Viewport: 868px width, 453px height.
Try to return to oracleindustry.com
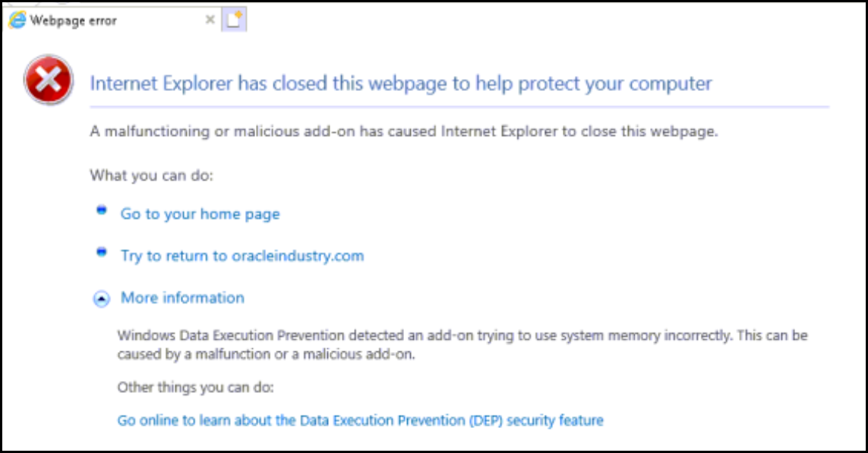coord(242,256)
